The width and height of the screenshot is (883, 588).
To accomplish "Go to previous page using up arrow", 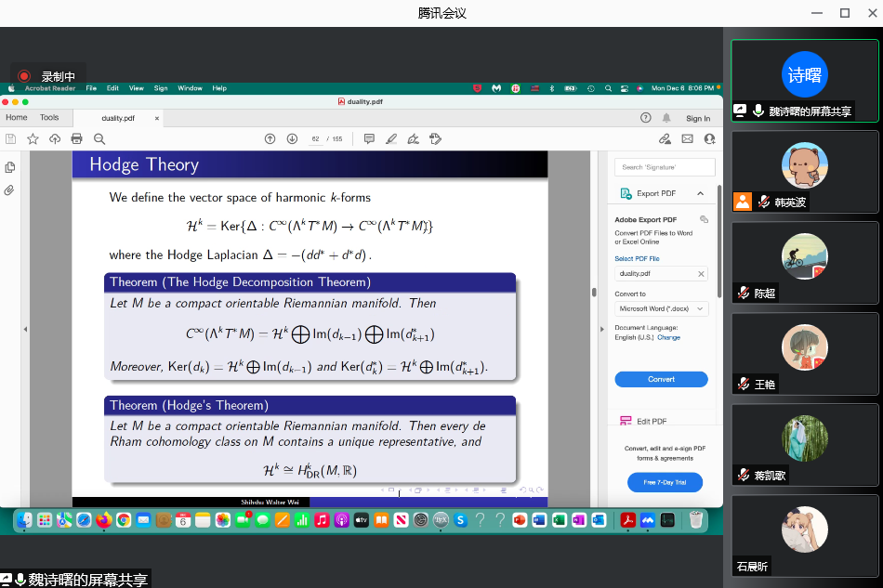I will tap(270, 138).
